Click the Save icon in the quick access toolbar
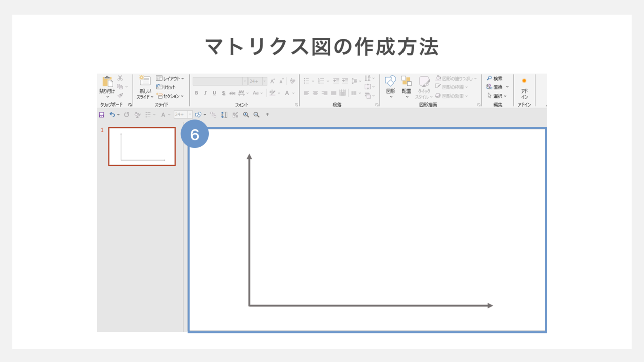The height and width of the screenshot is (362, 644). tap(101, 115)
